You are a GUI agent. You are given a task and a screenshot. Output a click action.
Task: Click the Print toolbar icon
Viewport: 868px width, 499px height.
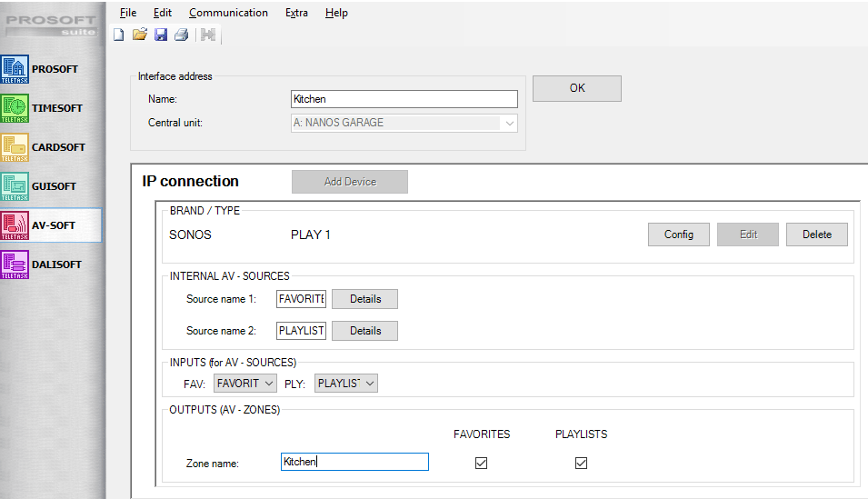point(181,35)
